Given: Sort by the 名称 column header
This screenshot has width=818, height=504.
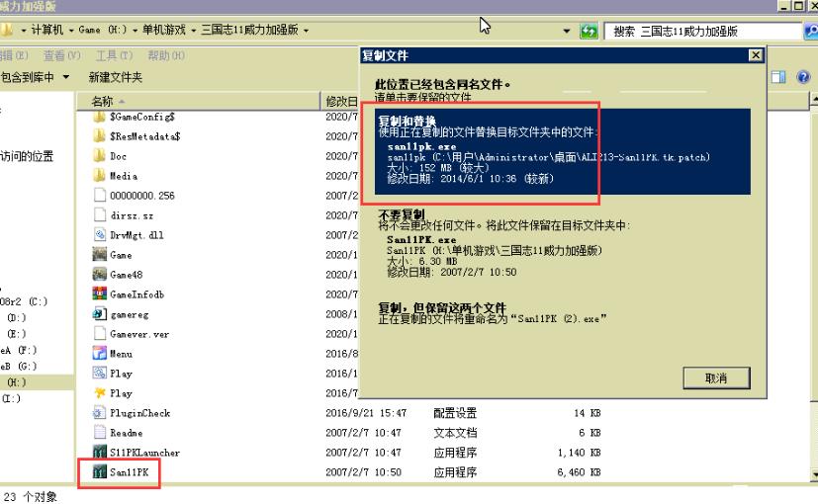Looking at the screenshot, I should tap(198, 101).
